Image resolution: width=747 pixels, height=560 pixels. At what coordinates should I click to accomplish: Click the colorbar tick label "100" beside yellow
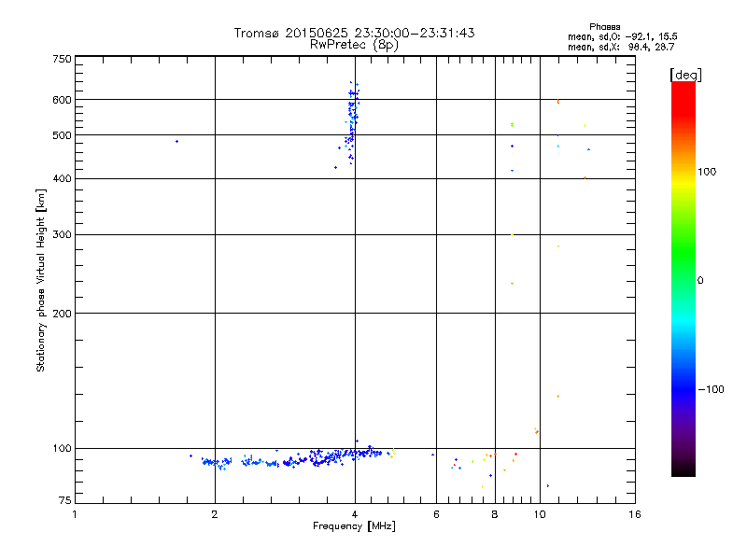point(707,172)
